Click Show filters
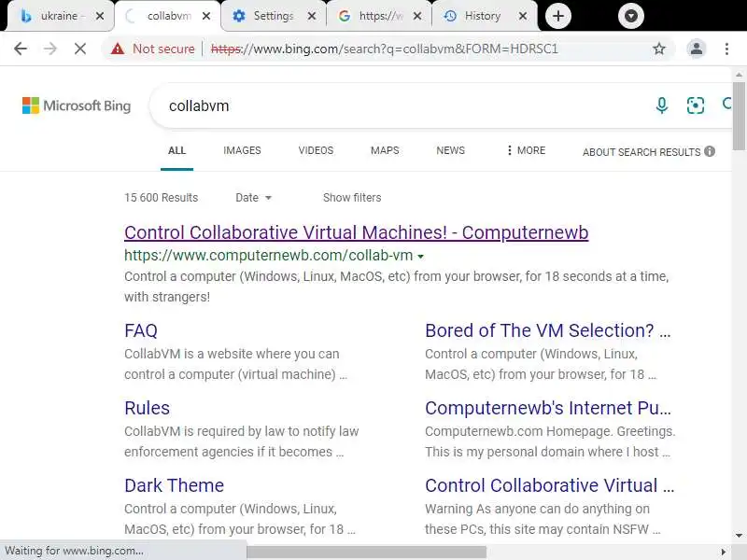The image size is (747, 560). point(352,198)
